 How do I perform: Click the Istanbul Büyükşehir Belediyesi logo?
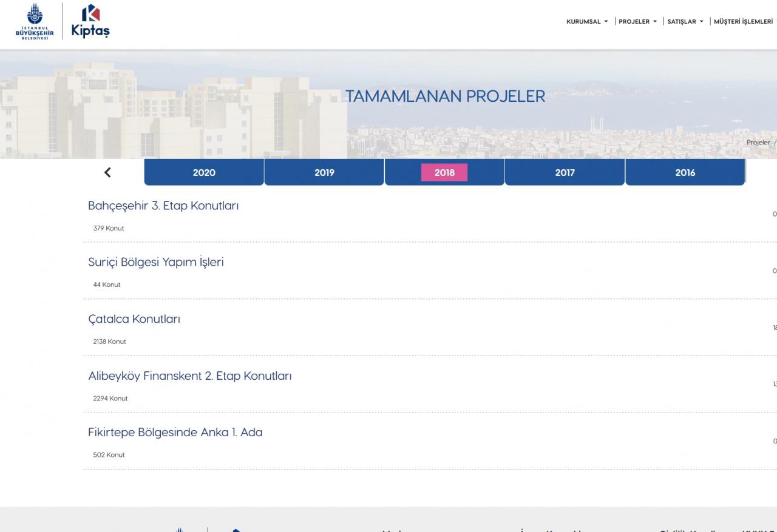pos(35,22)
